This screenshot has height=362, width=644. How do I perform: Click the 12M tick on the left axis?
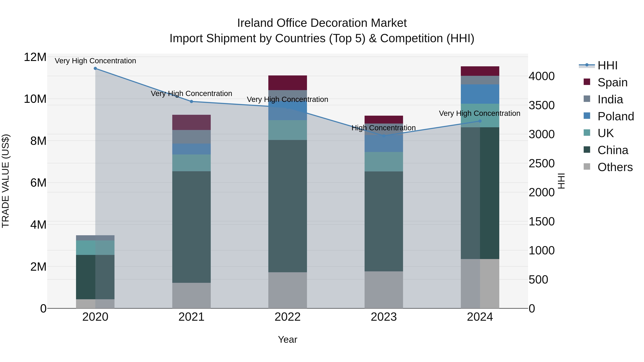(35, 57)
